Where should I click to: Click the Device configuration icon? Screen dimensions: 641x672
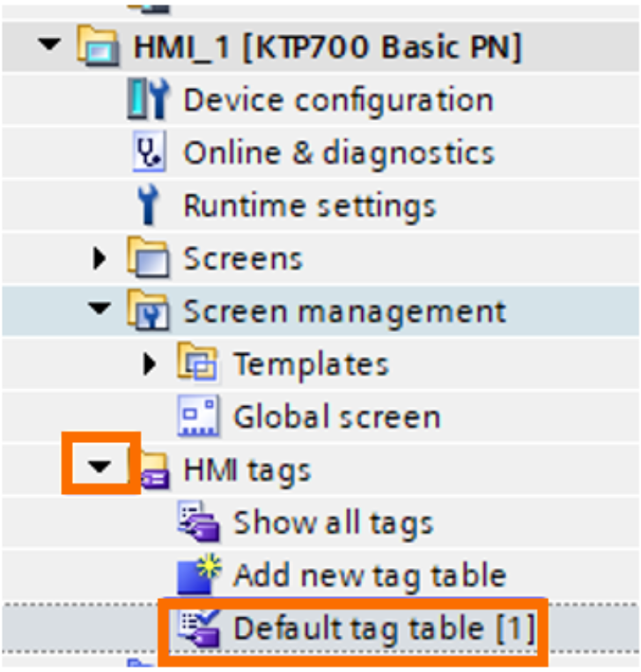click(x=148, y=99)
